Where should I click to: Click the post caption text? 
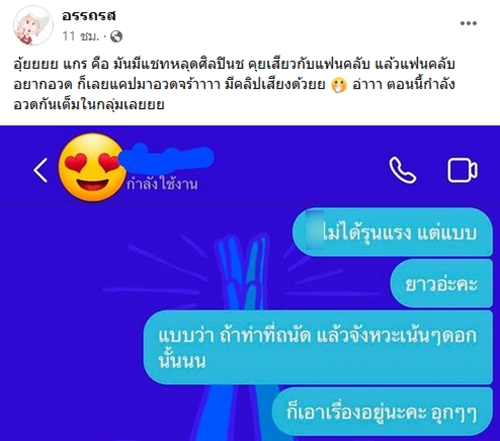click(234, 85)
